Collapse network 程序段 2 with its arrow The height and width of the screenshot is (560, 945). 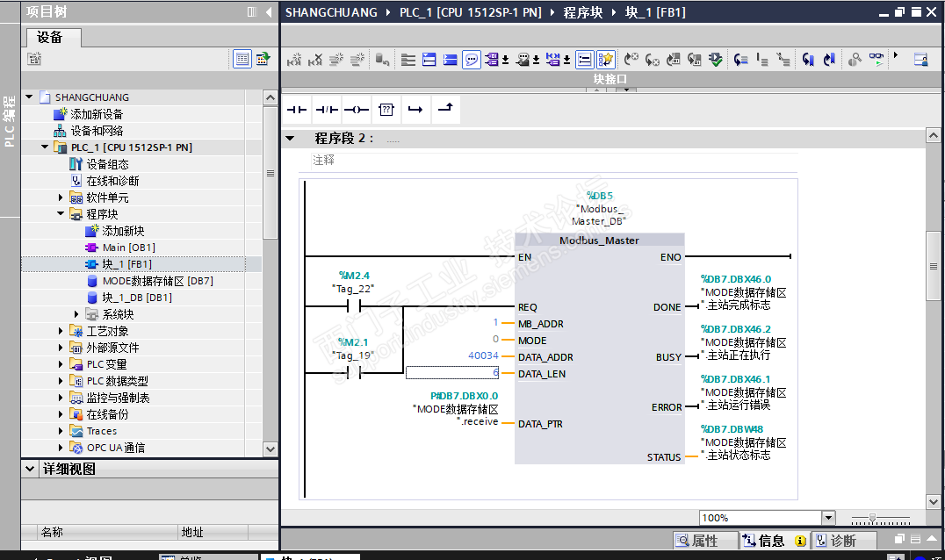coord(289,139)
